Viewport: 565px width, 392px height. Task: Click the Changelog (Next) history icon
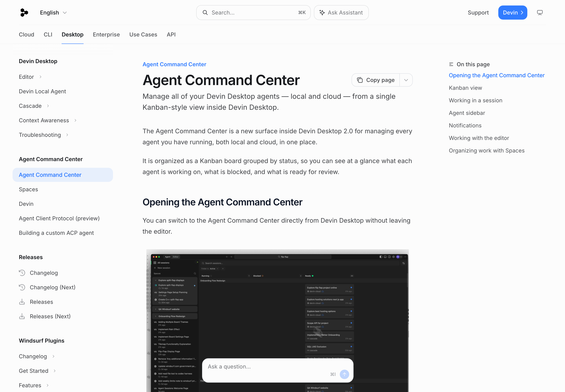pyautogui.click(x=22, y=287)
